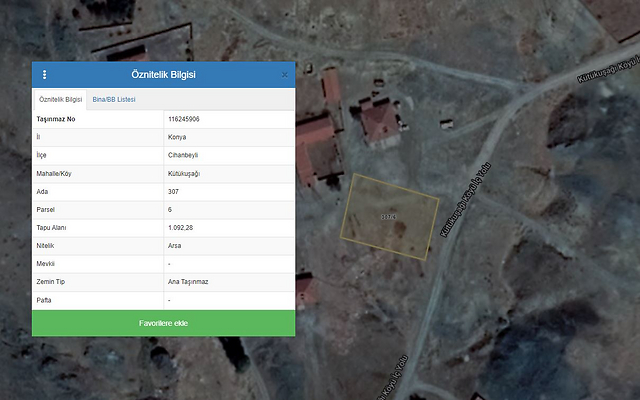Click the Parsel row value 6
The height and width of the screenshot is (400, 640).
[170, 209]
